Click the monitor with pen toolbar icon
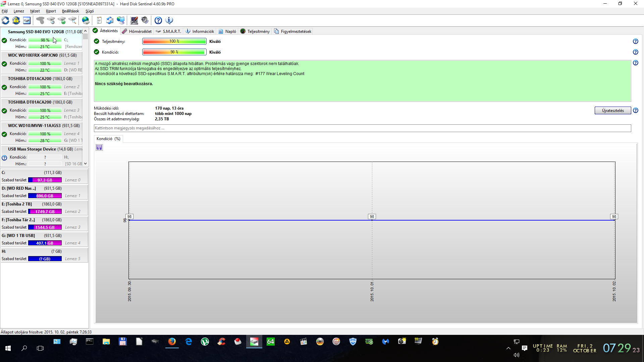Viewport: 644px width, 362px height. (134, 20)
